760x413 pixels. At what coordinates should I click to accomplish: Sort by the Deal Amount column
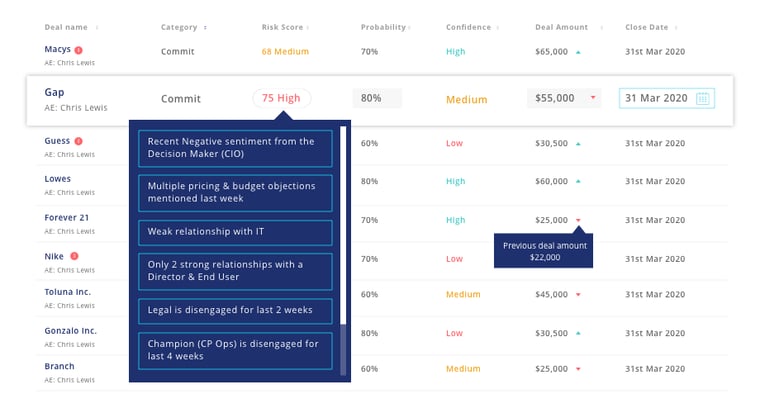click(602, 28)
